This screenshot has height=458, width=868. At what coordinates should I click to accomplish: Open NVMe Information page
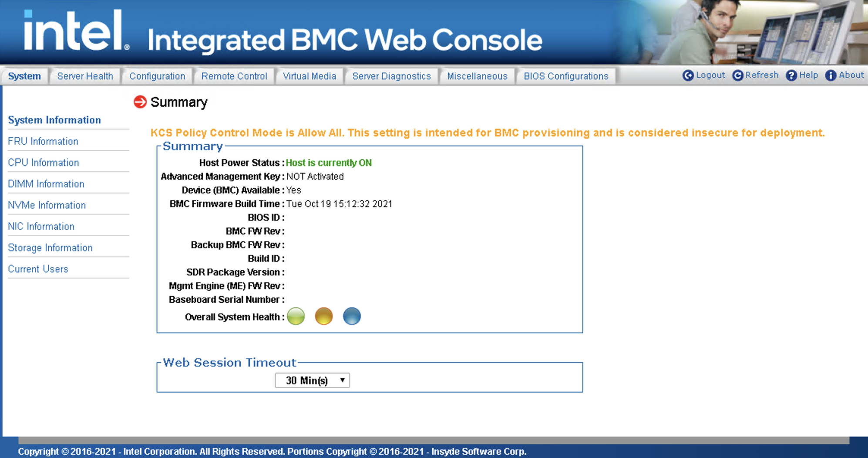47,205
